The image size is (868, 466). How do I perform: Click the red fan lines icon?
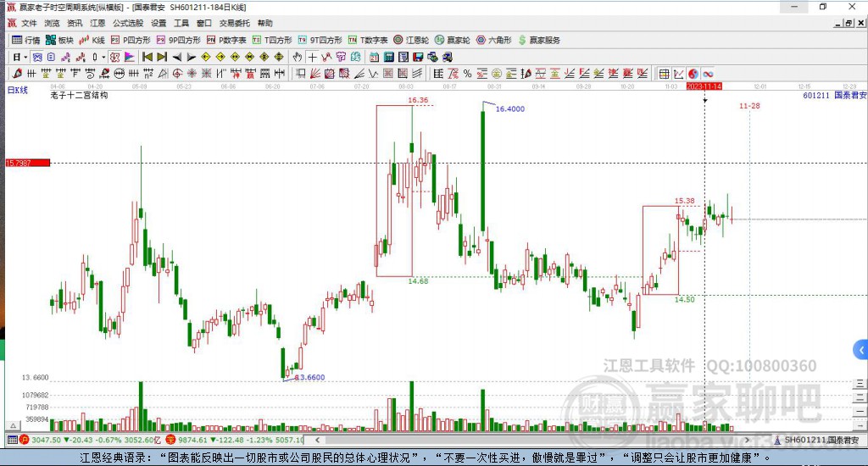pyautogui.click(x=314, y=73)
